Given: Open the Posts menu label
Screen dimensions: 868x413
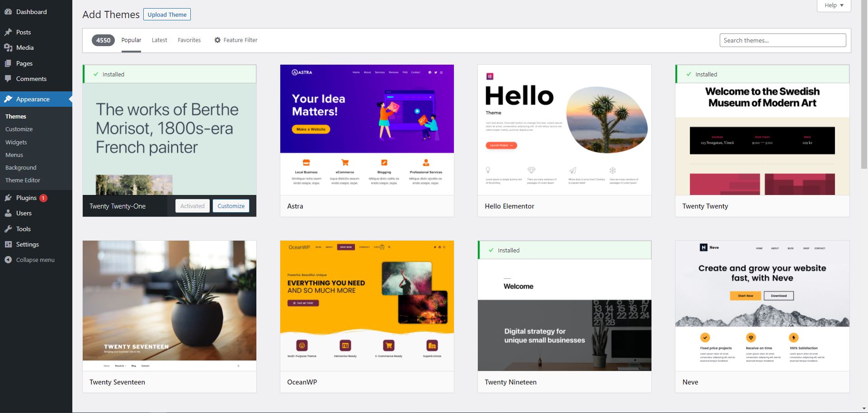Looking at the screenshot, I should tap(24, 32).
